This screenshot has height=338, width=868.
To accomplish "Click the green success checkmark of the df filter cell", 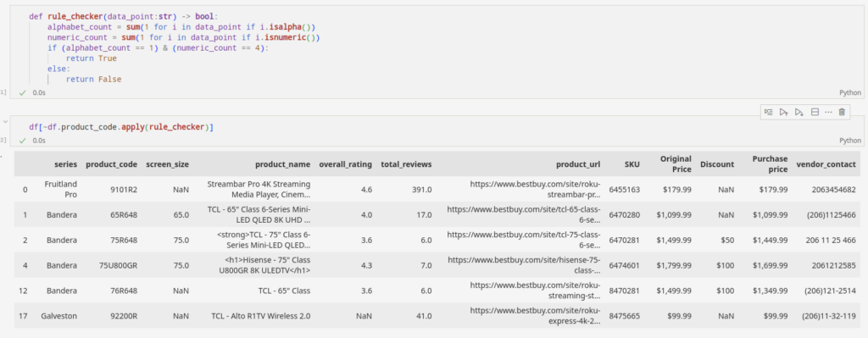I will (x=23, y=141).
